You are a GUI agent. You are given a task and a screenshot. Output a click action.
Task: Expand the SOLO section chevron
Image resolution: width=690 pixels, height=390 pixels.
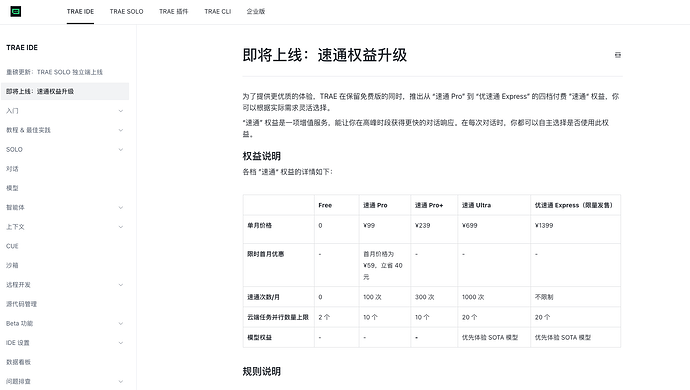(121, 150)
